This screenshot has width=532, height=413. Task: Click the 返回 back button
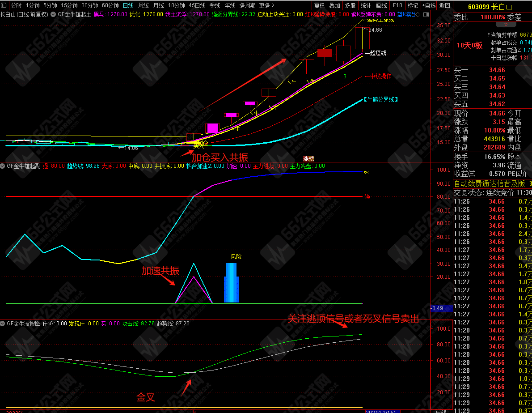click(445, 5)
